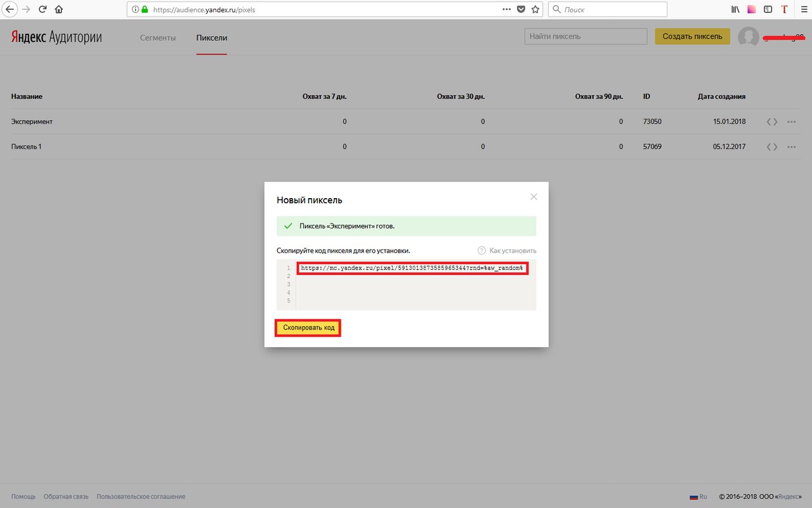812x508 pixels.
Task: Click the ID value 73050
Action: tap(652, 121)
